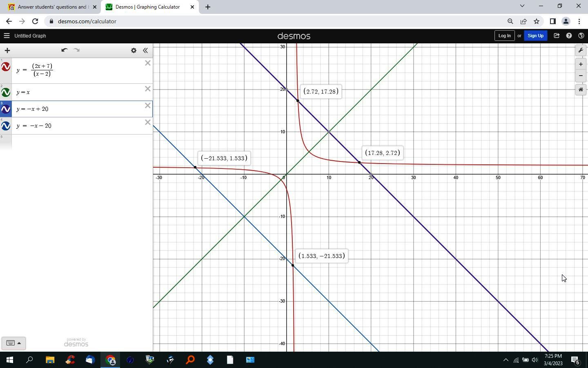Open the Desmos help menu
588x368 pixels.
click(x=569, y=36)
